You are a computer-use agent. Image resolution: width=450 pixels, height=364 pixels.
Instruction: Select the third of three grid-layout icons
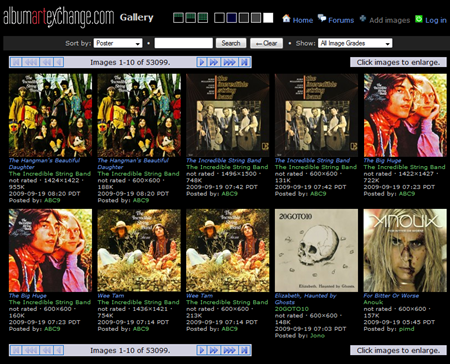tap(203, 18)
